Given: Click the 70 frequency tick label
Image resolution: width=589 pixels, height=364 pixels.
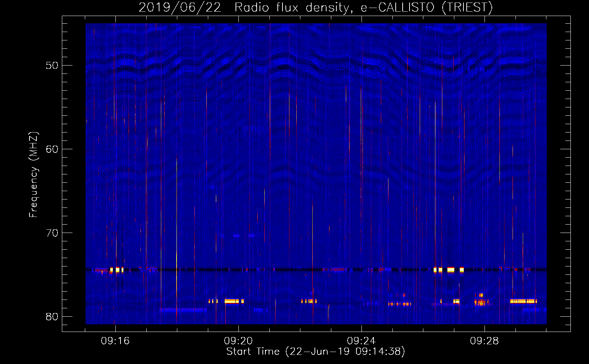Looking at the screenshot, I should tap(52, 233).
